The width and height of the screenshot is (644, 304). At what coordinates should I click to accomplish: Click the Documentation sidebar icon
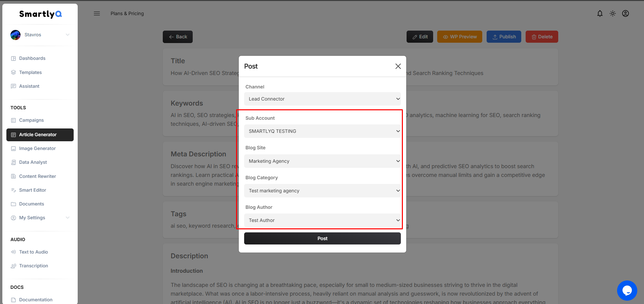pos(13,300)
